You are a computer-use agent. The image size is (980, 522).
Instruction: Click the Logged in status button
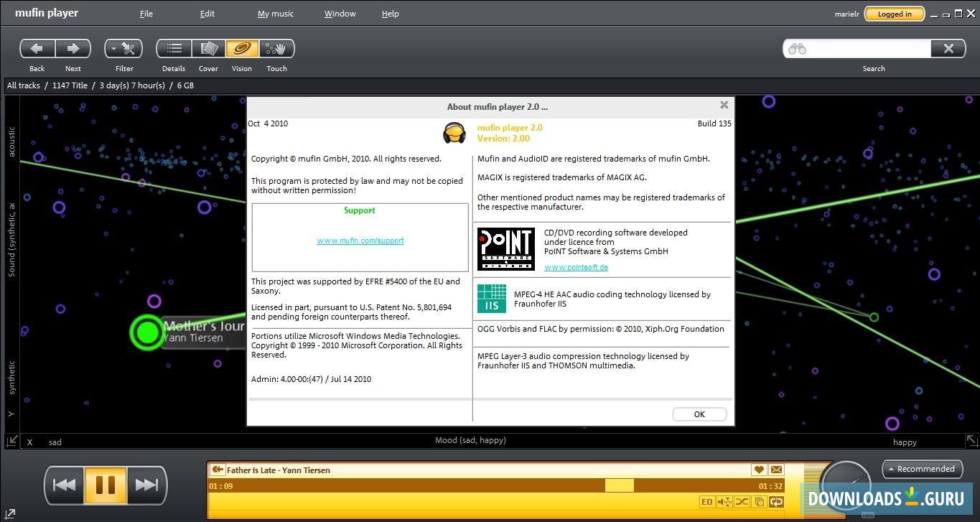894,14
